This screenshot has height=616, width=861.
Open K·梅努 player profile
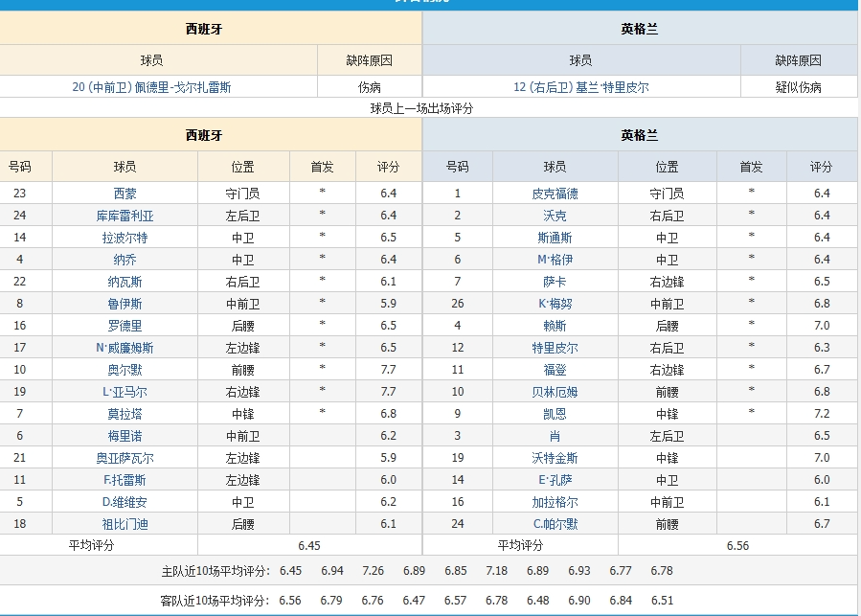[x=555, y=304]
